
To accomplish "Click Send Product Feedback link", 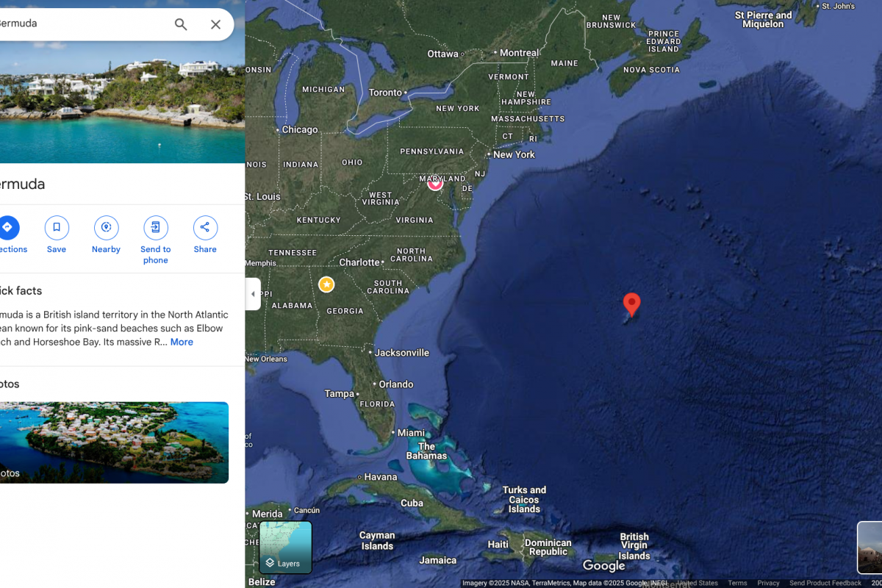I will [825, 583].
